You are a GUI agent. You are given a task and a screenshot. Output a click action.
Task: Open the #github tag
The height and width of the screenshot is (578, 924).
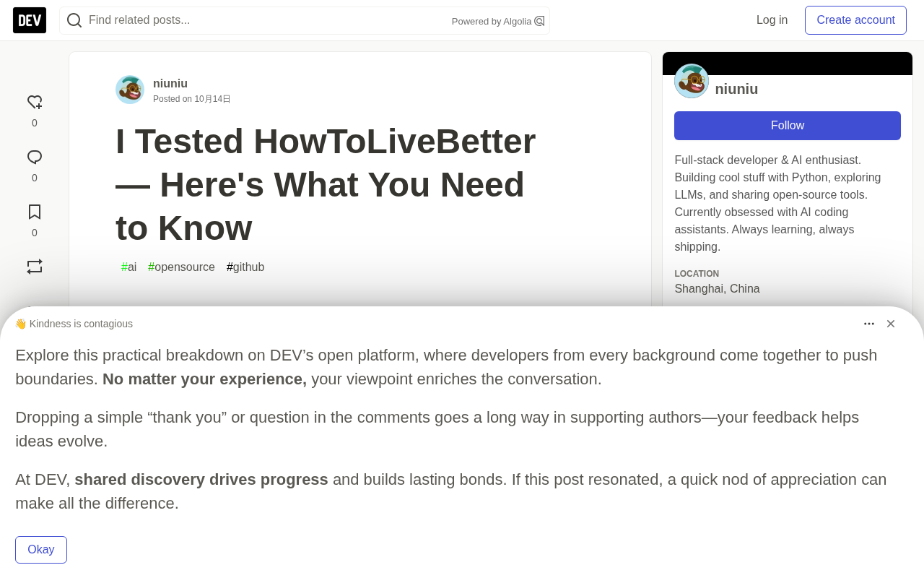pos(245,267)
